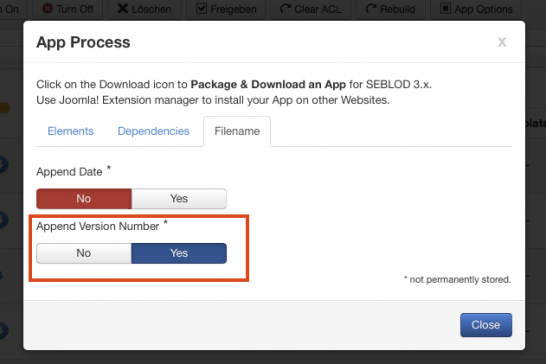The image size is (546, 364).
Task: Click the Rebuild toolbar button
Action: (391, 9)
